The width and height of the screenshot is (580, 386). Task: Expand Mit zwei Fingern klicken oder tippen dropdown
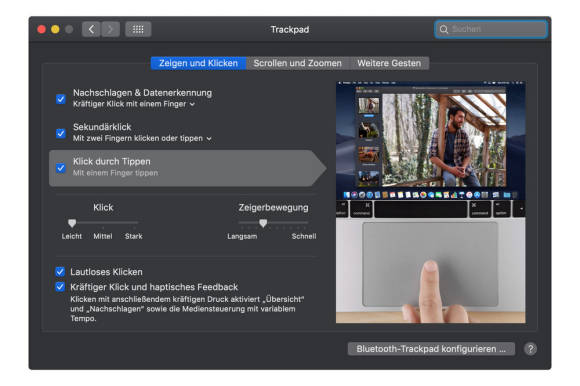pyautogui.click(x=142, y=138)
